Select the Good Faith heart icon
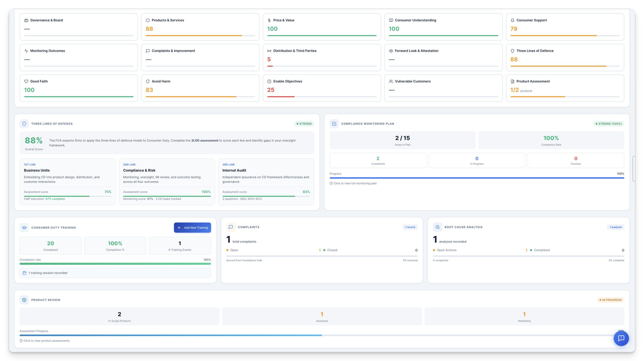The height and width of the screenshot is (361, 644). 26,81
